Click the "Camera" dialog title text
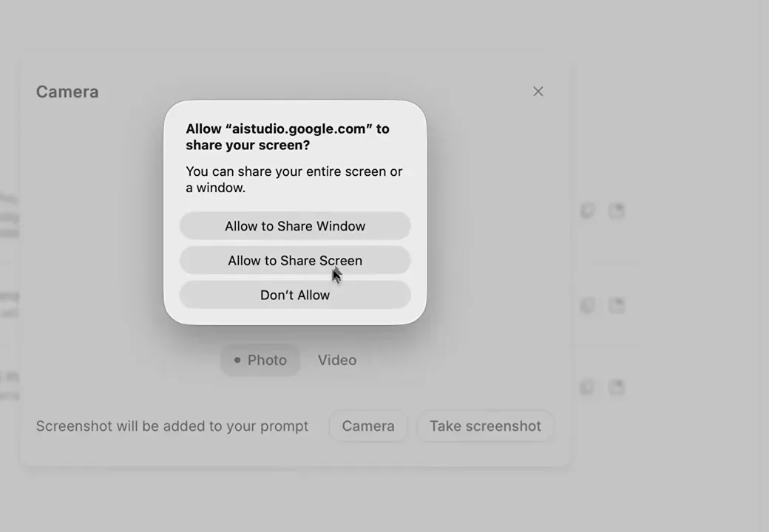Screen dimensions: 769x532 click(x=67, y=92)
